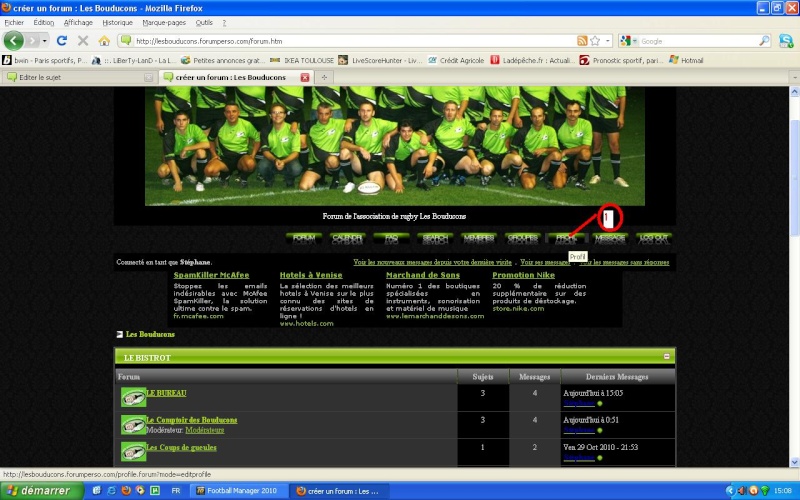Collapse the LE BISTROT category
The image size is (800, 500).
[x=666, y=356]
